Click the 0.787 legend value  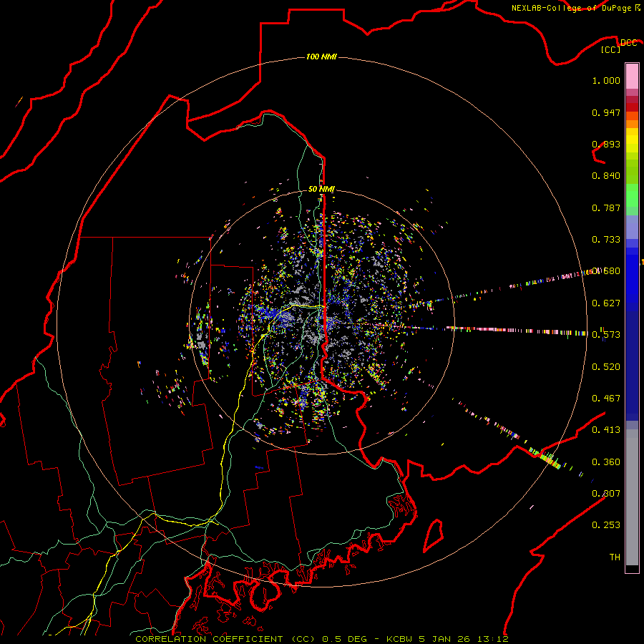pos(606,208)
